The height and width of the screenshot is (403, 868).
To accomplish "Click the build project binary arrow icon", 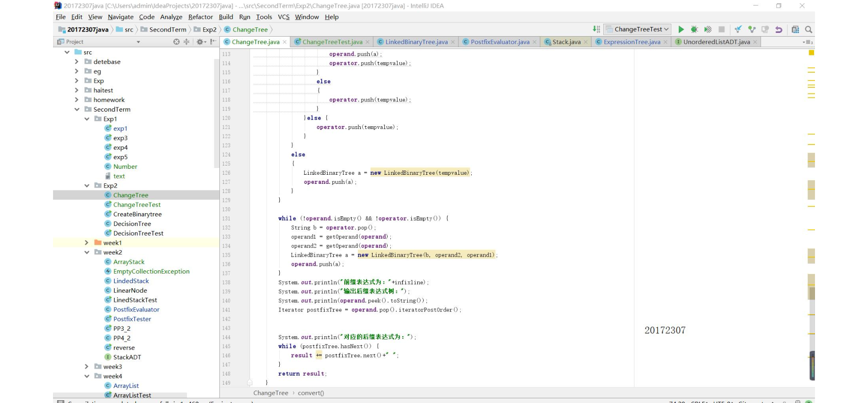I will [x=596, y=29].
